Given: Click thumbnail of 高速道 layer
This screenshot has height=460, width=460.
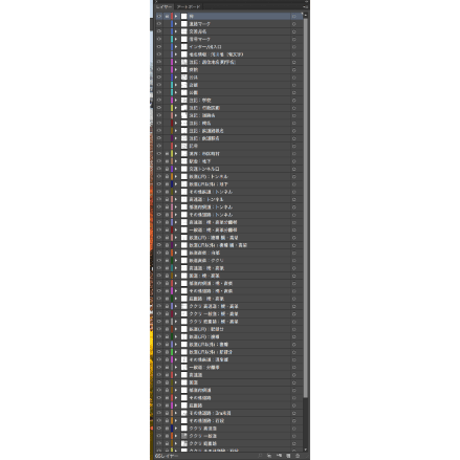Looking at the screenshot, I should pos(184,375).
